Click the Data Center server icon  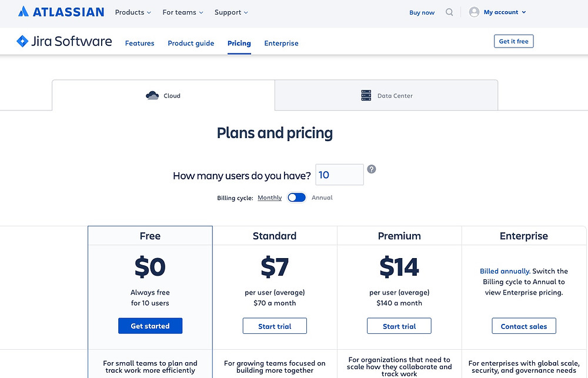(366, 95)
